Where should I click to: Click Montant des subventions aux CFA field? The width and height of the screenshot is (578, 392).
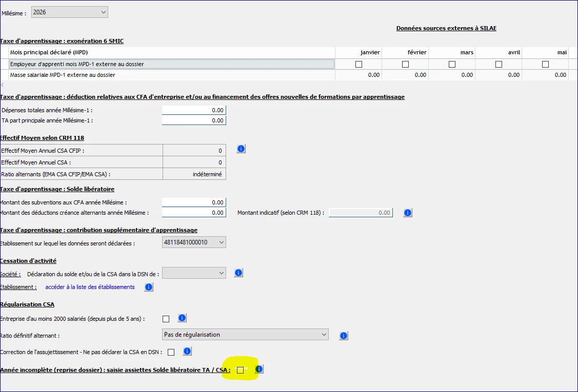pos(194,202)
